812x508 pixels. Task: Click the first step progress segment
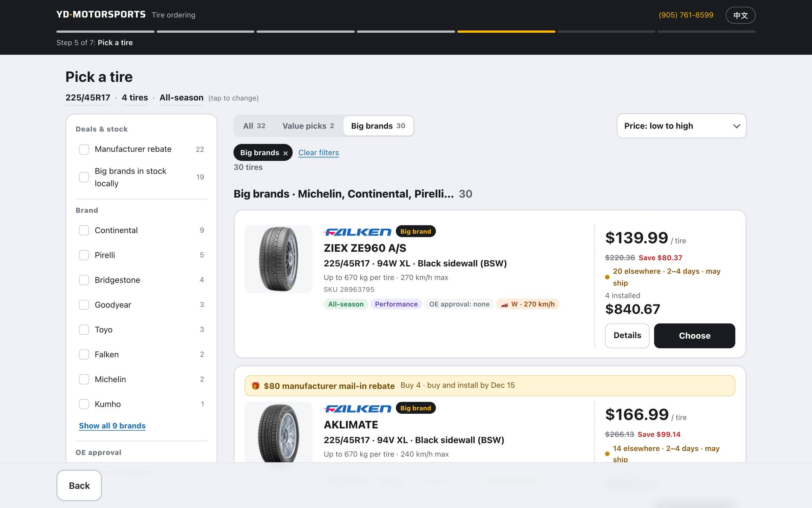tap(105, 31)
